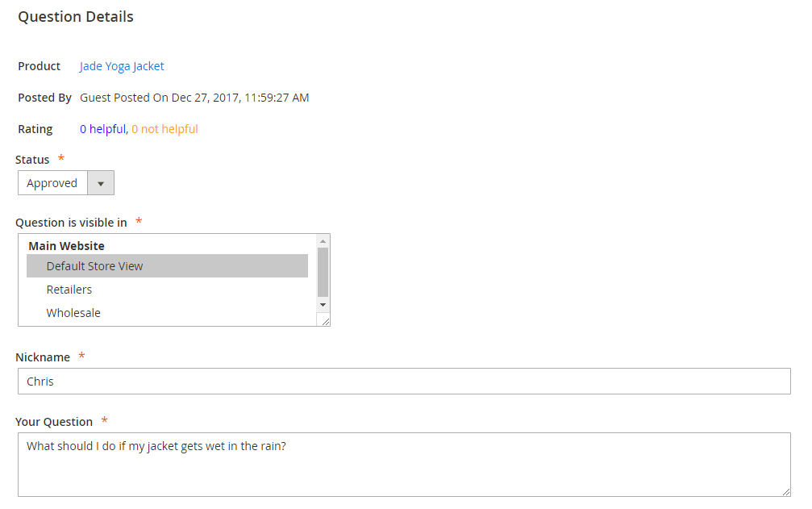Select the Retailers store view
812x509 pixels.
point(69,290)
